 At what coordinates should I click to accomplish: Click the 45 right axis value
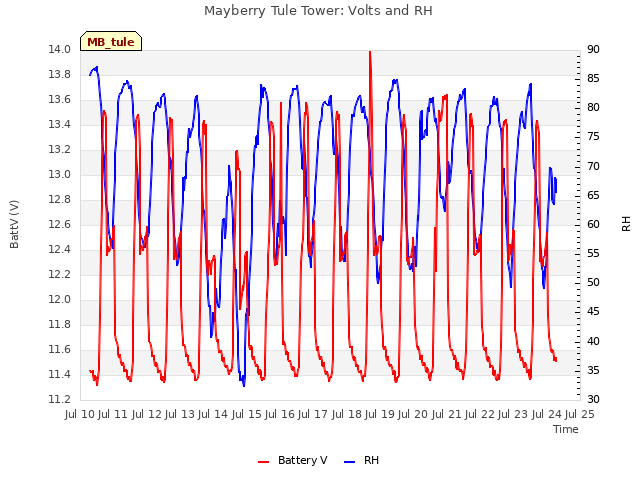[593, 312]
